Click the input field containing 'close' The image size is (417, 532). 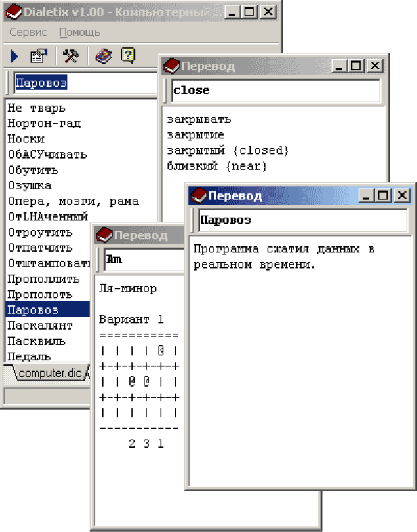click(276, 90)
